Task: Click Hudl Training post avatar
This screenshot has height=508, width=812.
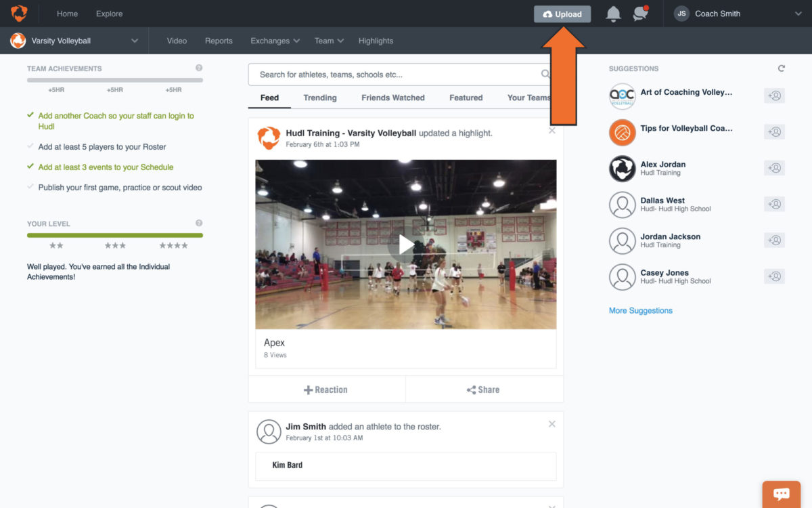Action: coord(269,138)
